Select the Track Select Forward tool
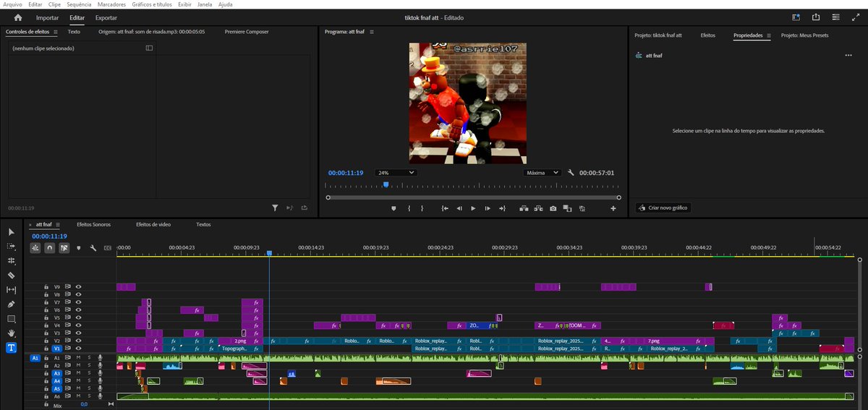The height and width of the screenshot is (410, 868). coord(12,246)
